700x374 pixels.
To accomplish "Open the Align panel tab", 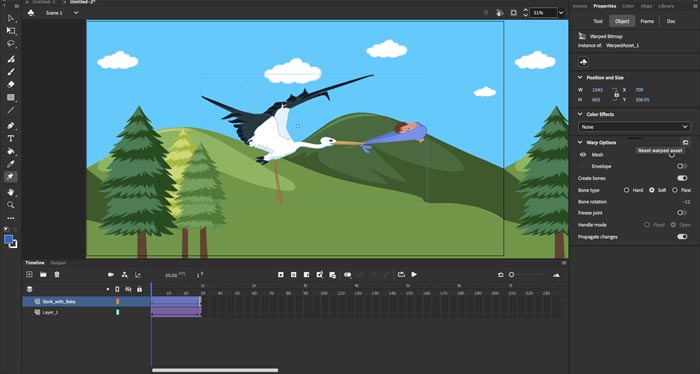I will [646, 6].
